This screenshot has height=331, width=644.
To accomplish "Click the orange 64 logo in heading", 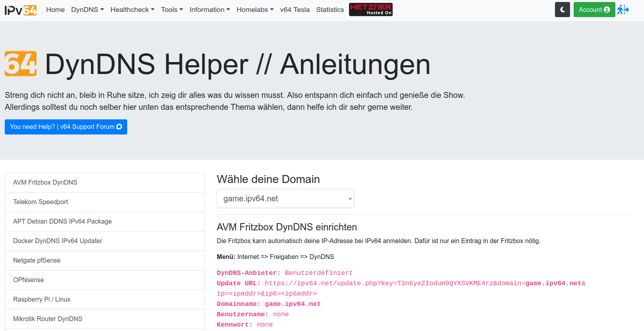I will tap(21, 64).
